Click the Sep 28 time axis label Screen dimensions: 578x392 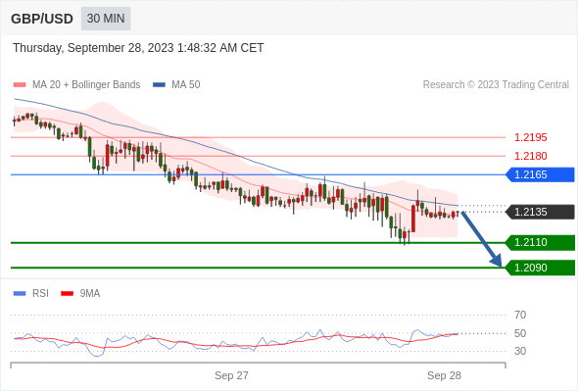[444, 375]
